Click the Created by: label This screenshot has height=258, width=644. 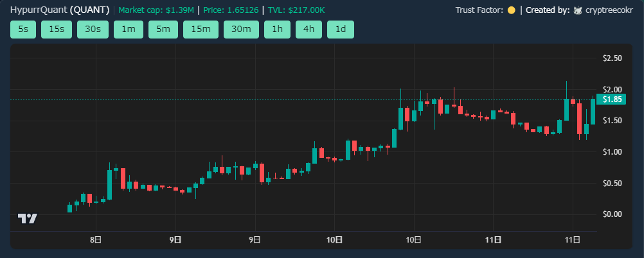548,10
